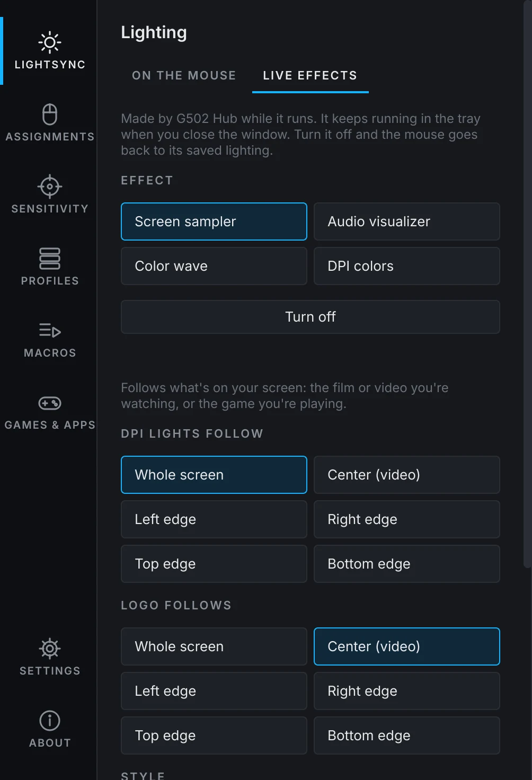Set DPI lights to follow Left edge
532x780 pixels.
tap(214, 519)
